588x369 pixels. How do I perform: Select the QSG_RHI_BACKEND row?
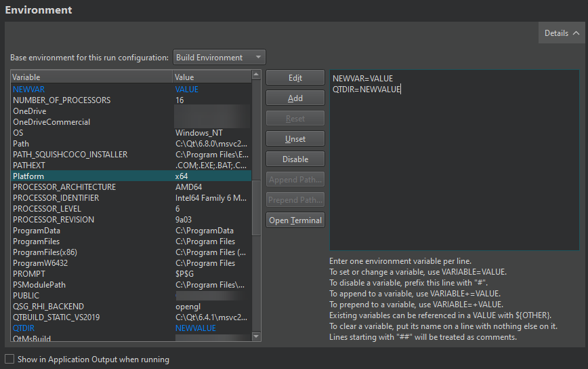coord(48,307)
